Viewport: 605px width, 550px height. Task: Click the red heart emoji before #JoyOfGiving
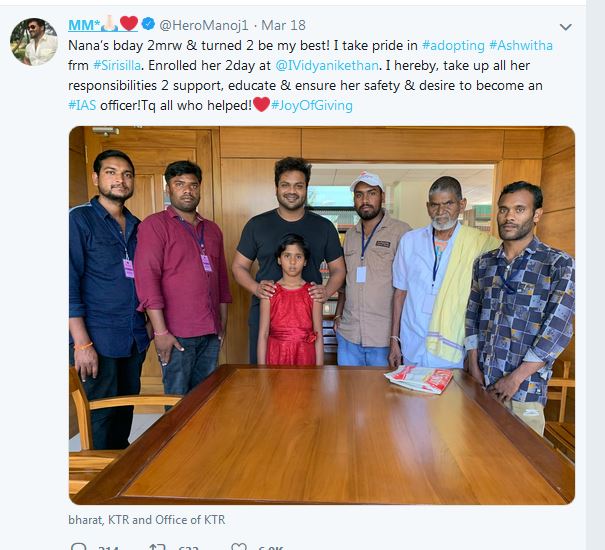click(x=259, y=106)
